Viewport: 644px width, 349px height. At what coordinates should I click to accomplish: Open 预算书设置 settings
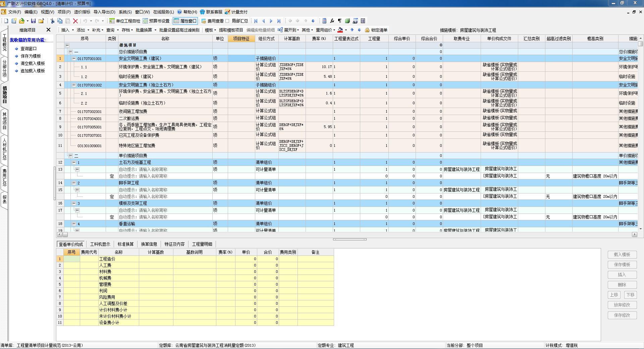click(x=156, y=21)
